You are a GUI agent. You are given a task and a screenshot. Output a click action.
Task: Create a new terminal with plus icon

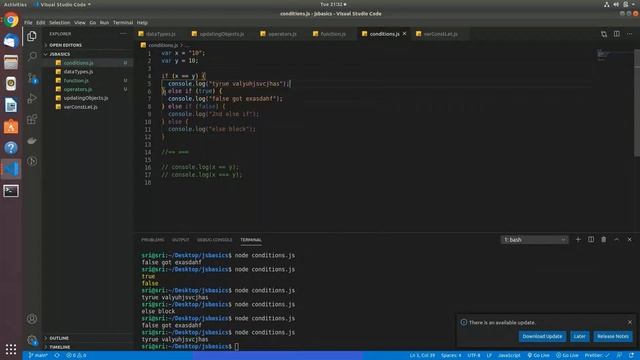(x=578, y=240)
